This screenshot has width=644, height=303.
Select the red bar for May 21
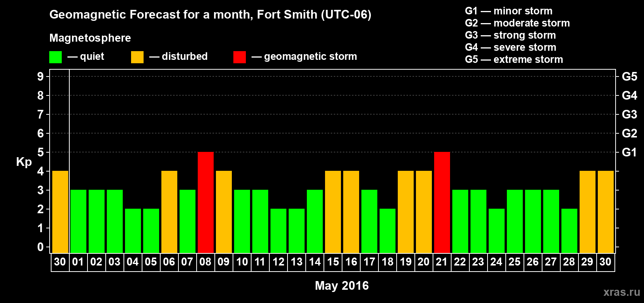tap(442, 203)
